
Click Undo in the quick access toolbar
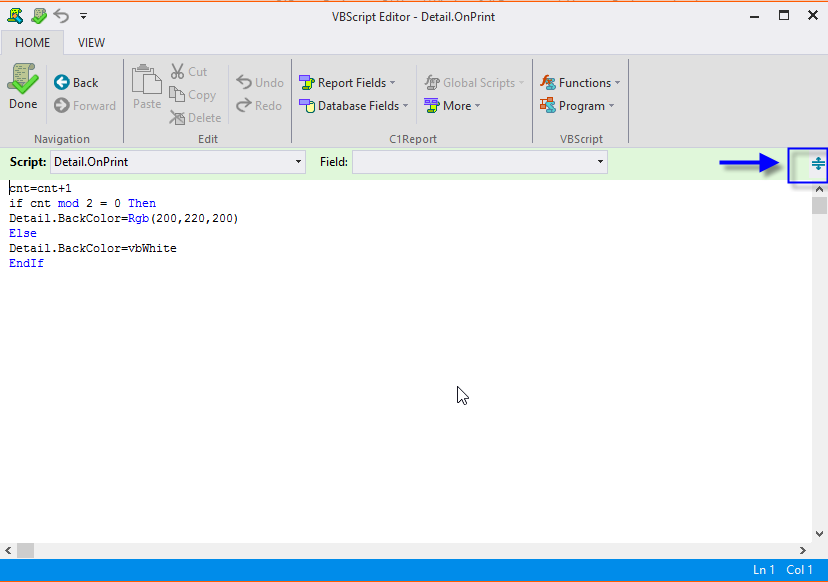[61, 16]
